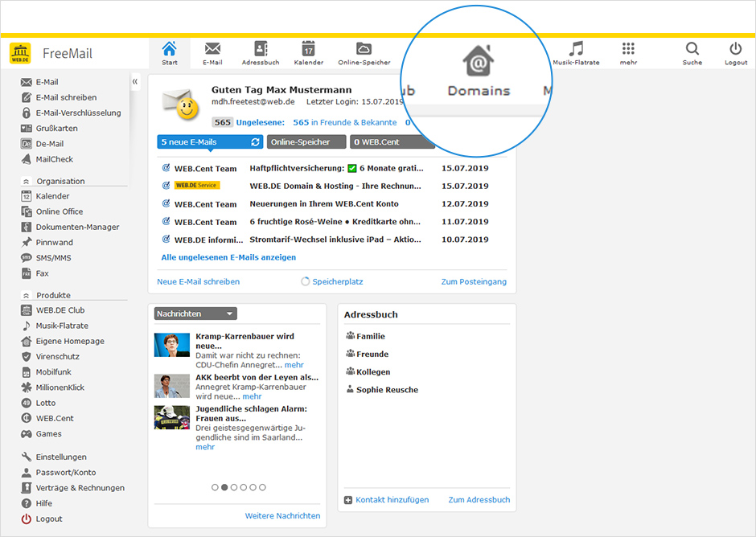Open Online-Speicher cloud icon in top bar

[364, 53]
